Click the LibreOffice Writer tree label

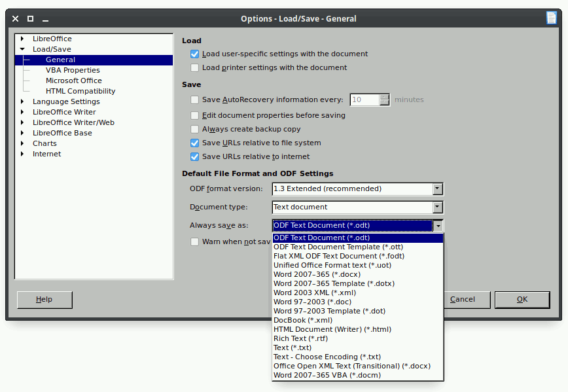[64, 112]
